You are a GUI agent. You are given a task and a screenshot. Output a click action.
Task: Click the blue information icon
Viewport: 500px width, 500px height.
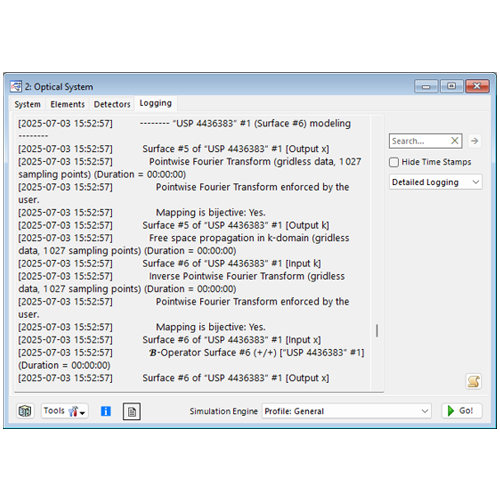(x=106, y=411)
